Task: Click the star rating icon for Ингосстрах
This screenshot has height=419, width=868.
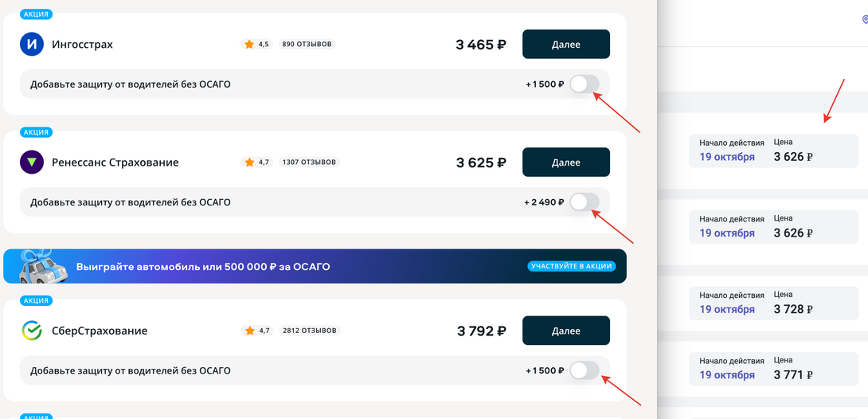Action: [249, 45]
